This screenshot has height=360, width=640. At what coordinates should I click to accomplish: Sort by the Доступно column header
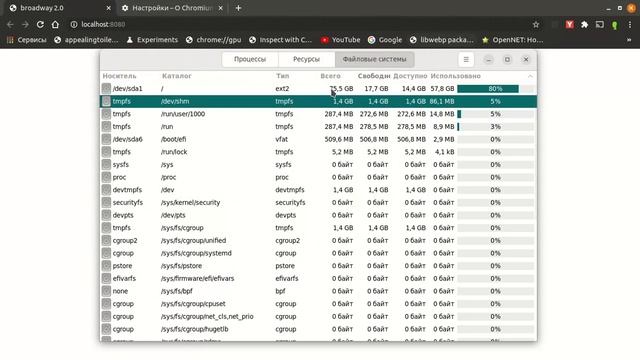click(410, 76)
